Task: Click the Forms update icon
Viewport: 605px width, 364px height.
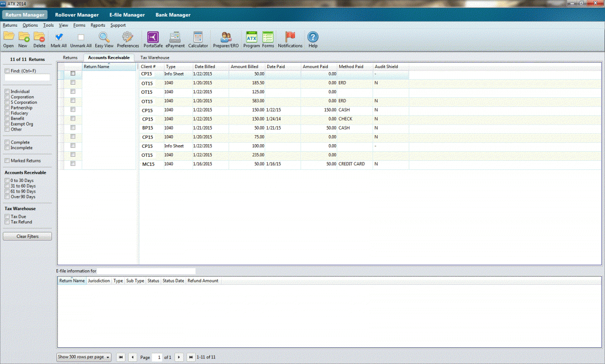Action: click(268, 37)
